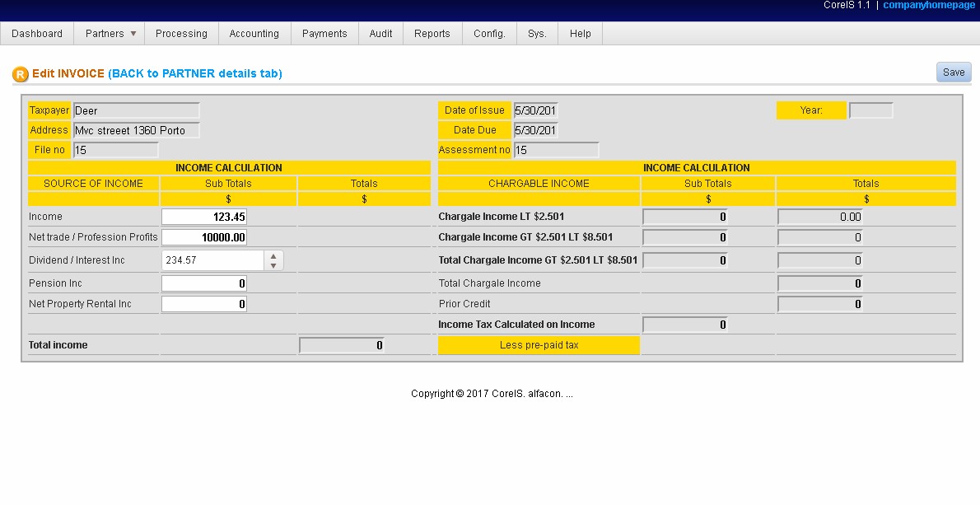
Task: Decrease Dividend / Interest Inc with down arrow
Action: pos(273,265)
